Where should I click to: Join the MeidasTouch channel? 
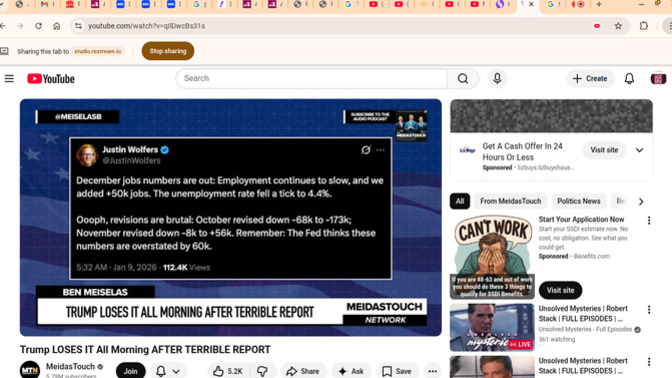[130, 371]
